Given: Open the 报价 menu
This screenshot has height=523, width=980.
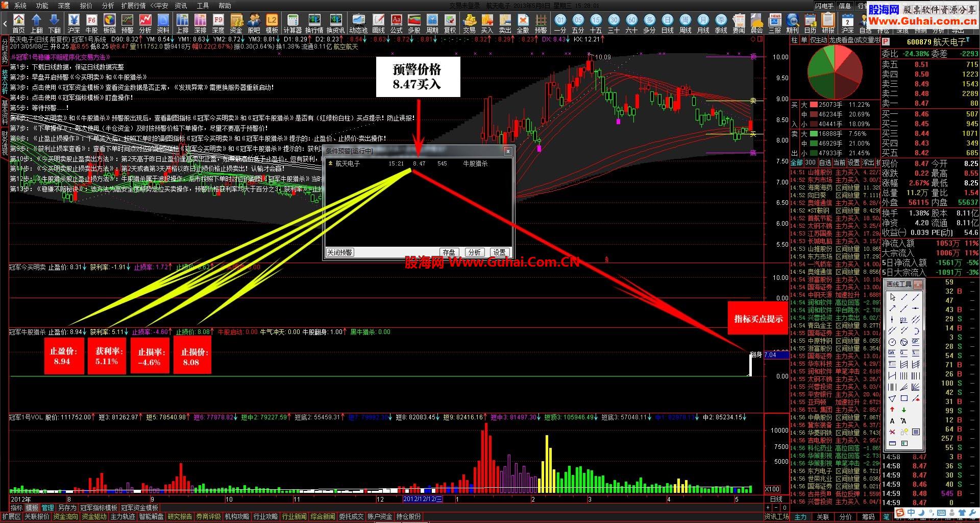Looking at the screenshot, I should (x=86, y=6).
